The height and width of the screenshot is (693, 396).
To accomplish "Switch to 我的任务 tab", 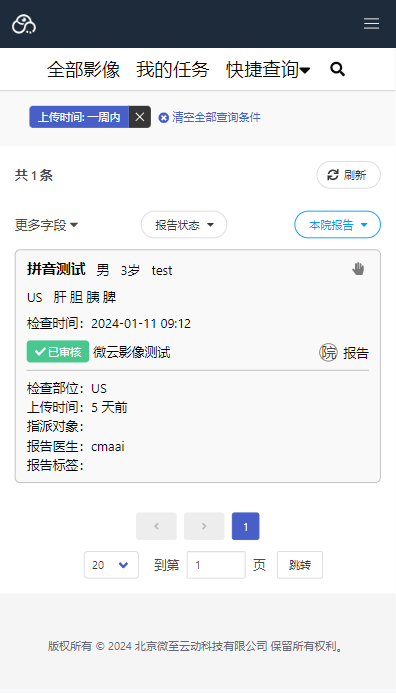I will point(172,70).
